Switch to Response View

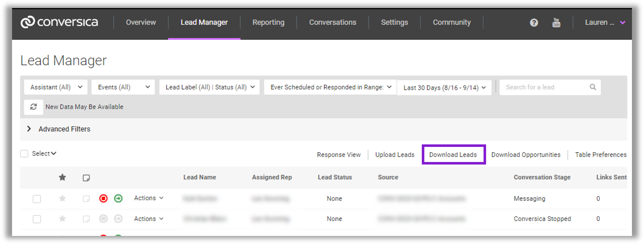tap(339, 155)
